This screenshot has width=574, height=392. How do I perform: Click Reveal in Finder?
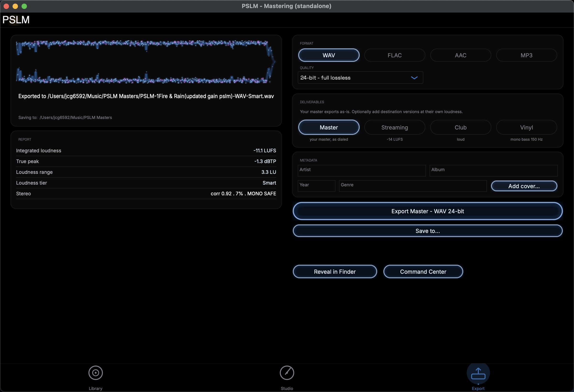tap(335, 272)
